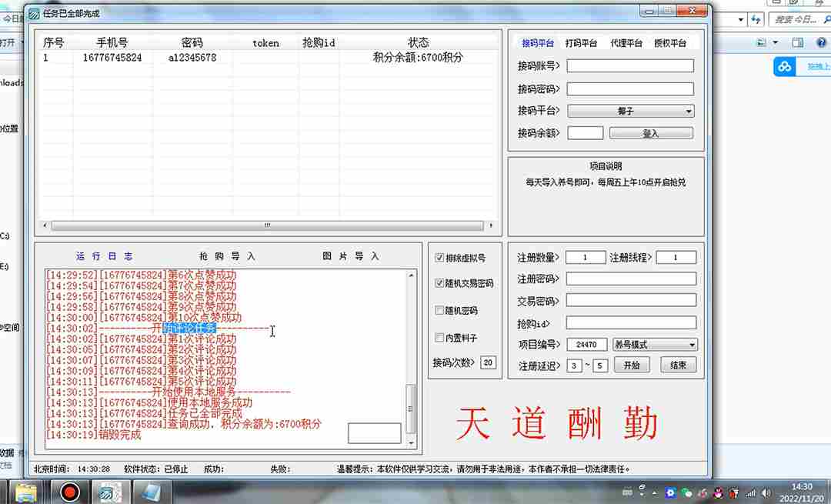Click the log panel's scroll-up arrow

coord(411,275)
